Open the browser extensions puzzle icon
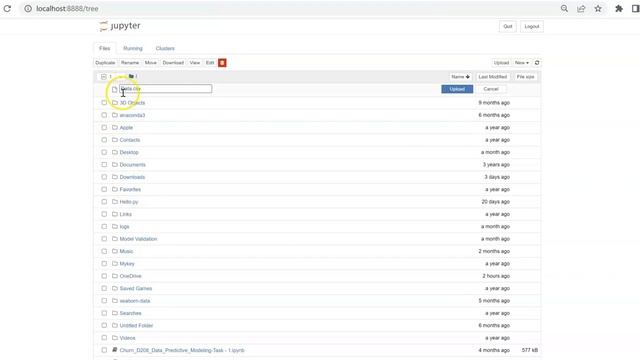 point(619,9)
